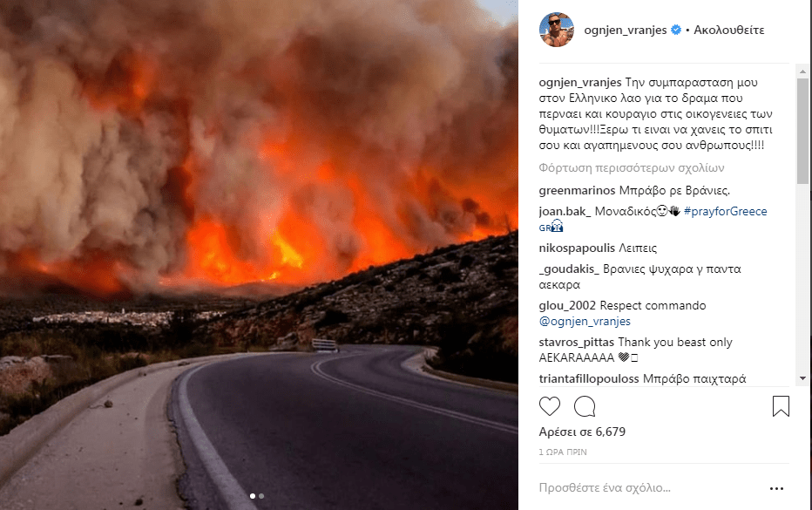Click the verified blue badge
812x510 pixels.
click(x=676, y=30)
